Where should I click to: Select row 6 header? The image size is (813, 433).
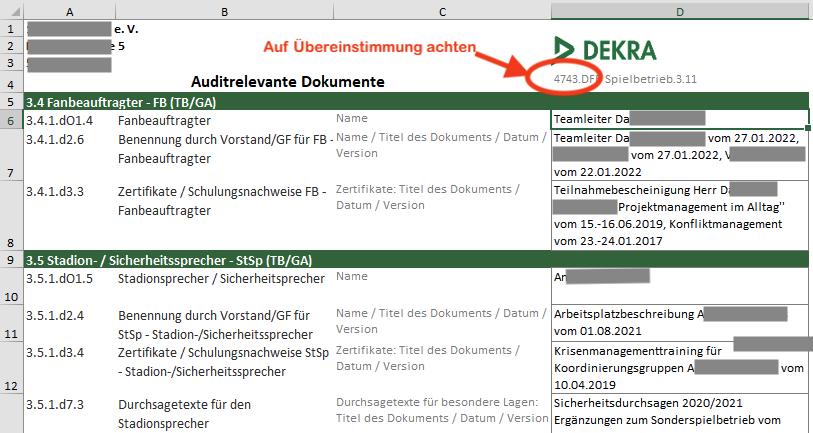pos(10,120)
